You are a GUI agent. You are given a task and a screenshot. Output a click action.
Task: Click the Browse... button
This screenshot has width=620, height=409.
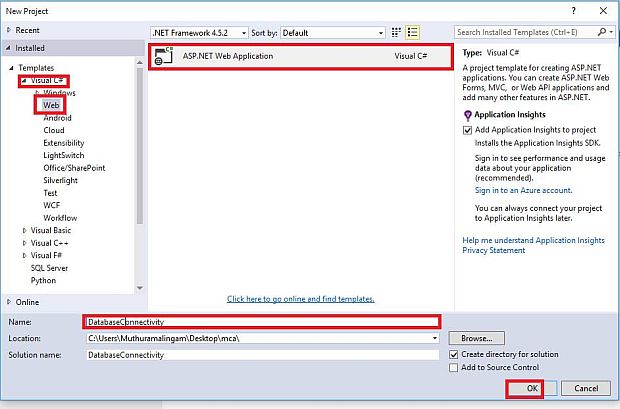coord(476,339)
